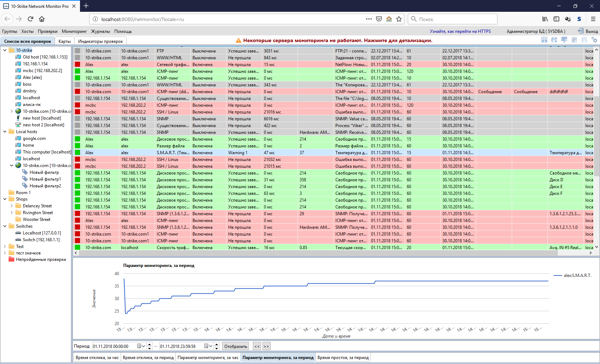Reload the page with the refresh icon
The height and width of the screenshot is (364, 600).
[x=30, y=19]
